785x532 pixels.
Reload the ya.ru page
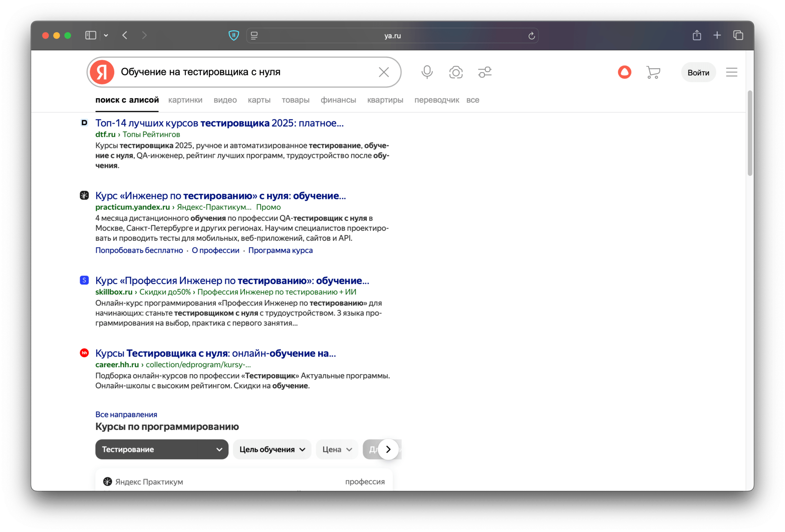pyautogui.click(x=531, y=36)
